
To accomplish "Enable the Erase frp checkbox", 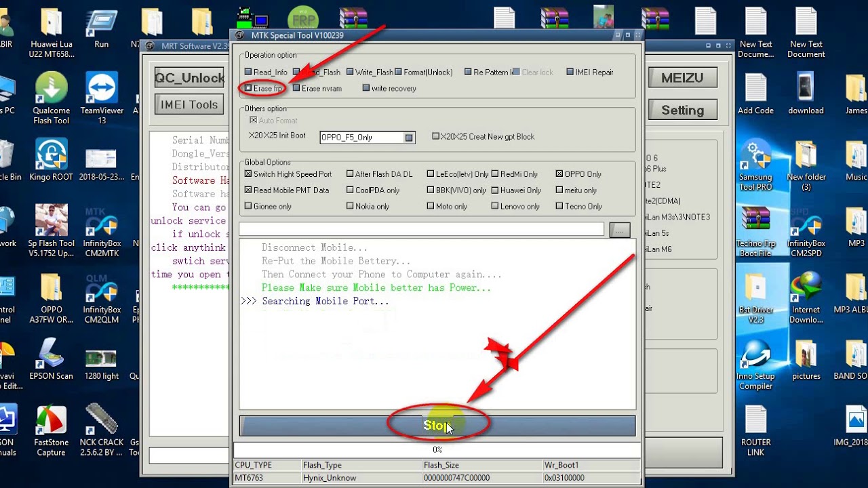I will point(248,88).
